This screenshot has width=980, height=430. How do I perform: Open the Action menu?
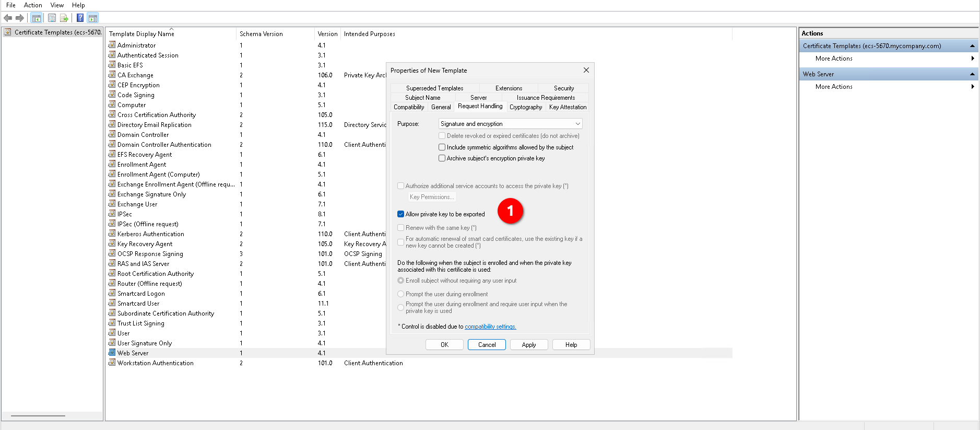[33, 5]
